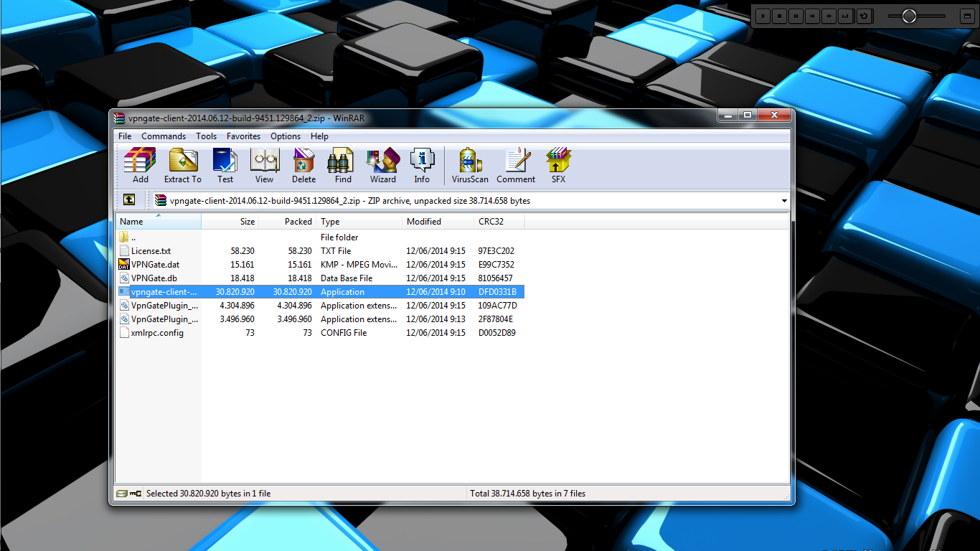Image resolution: width=980 pixels, height=551 pixels.
Task: Pause playback in the media widget
Action: [x=796, y=16]
